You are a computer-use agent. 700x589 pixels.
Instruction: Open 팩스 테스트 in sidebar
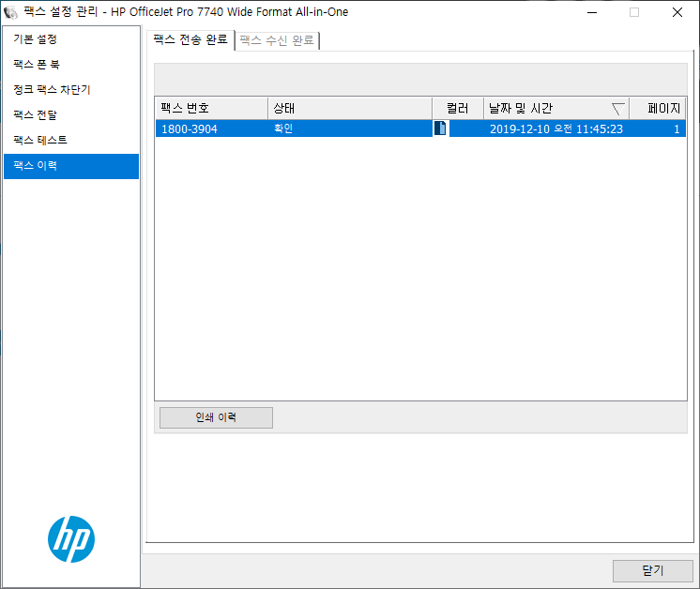point(71,140)
